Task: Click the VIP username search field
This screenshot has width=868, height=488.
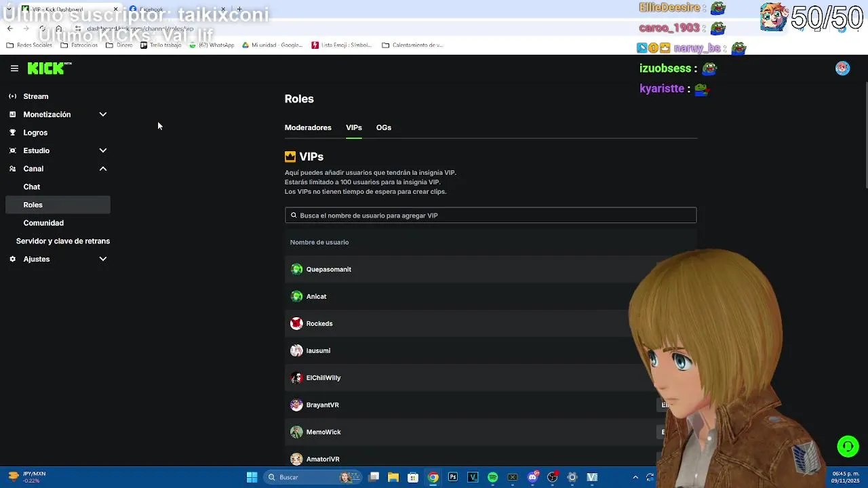Action: tap(490, 216)
